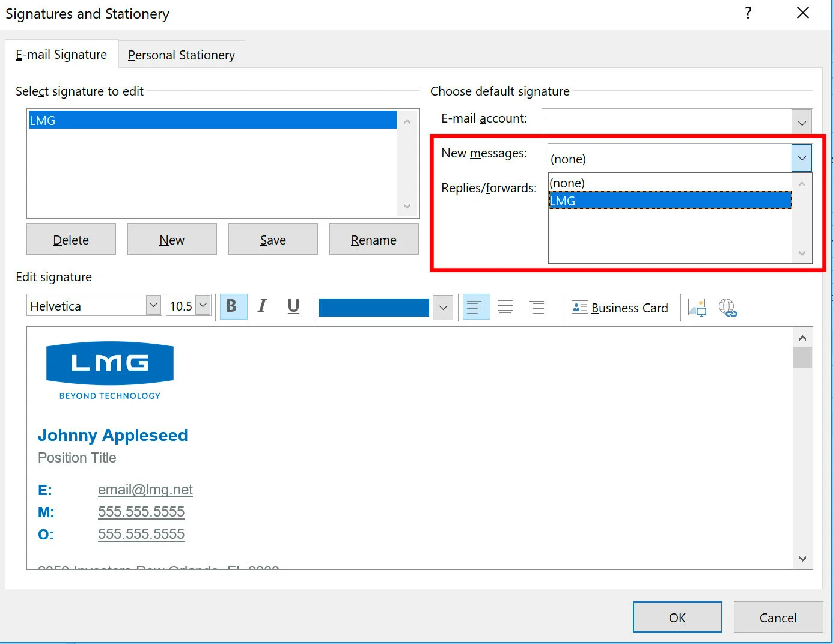The width and height of the screenshot is (833, 644).
Task: Center-align the signature text
Action: (505, 306)
